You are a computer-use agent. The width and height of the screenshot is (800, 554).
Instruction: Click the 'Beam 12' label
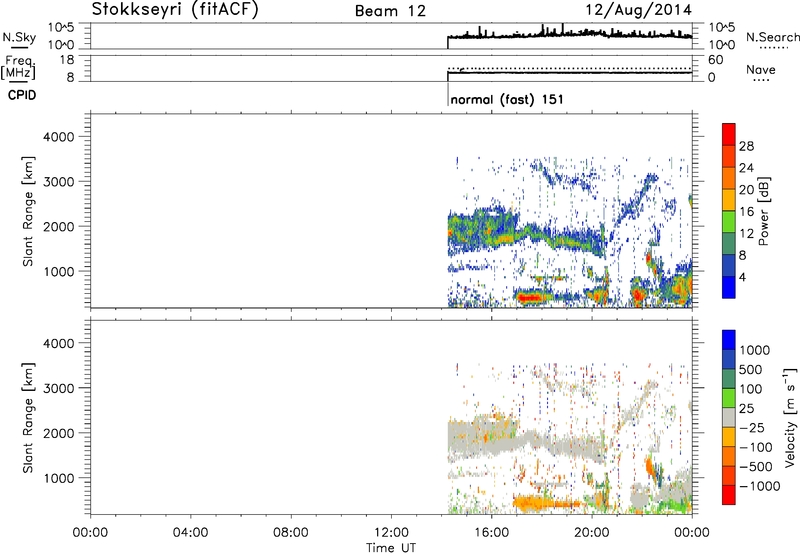[x=390, y=11]
